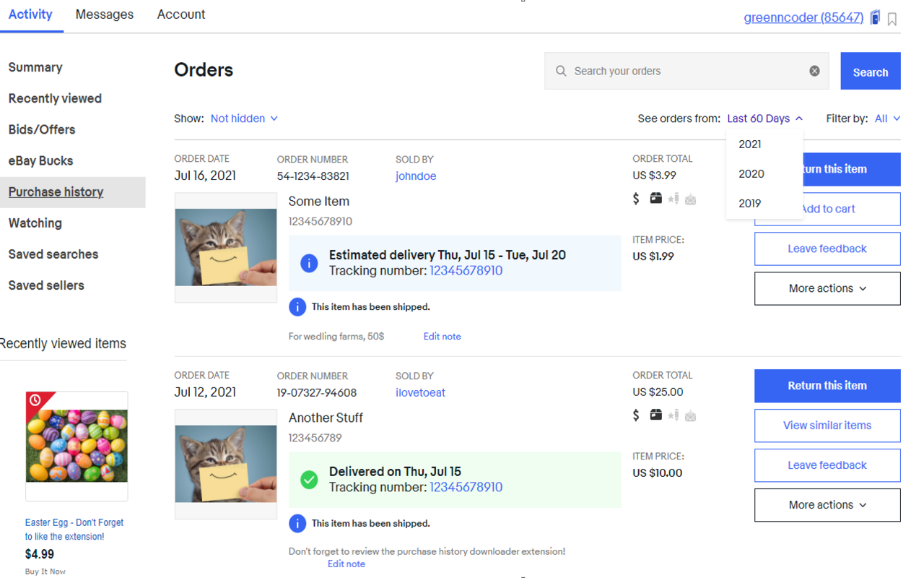This screenshot has width=924, height=578.
Task: Select the shipping package icon under Another Stuff order
Action: [655, 415]
